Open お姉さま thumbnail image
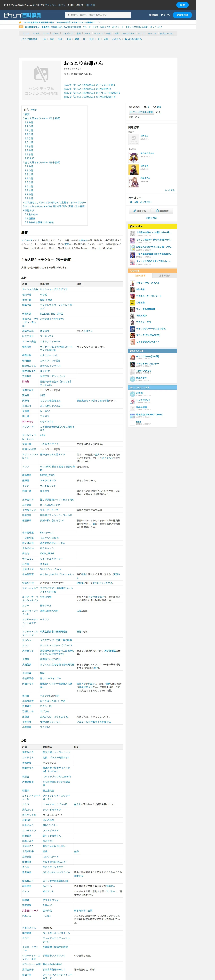The height and width of the screenshot is (980, 215). tap(133, 170)
